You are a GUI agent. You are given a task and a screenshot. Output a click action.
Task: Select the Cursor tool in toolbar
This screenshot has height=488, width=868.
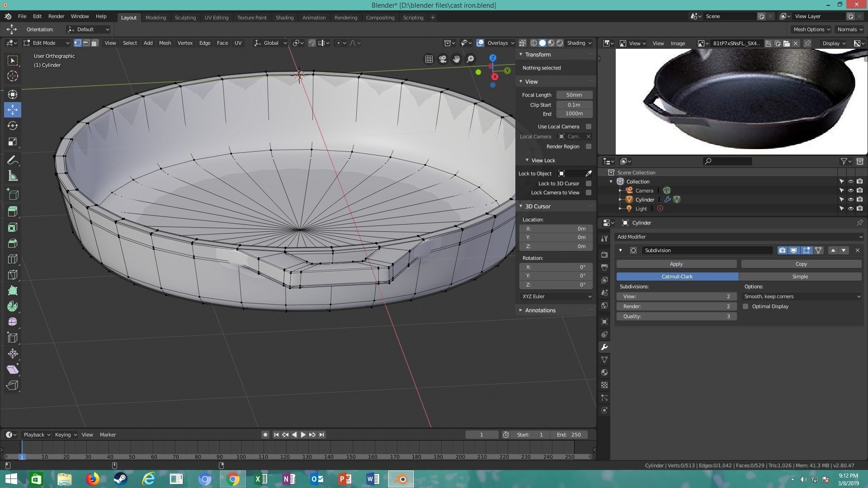point(12,76)
